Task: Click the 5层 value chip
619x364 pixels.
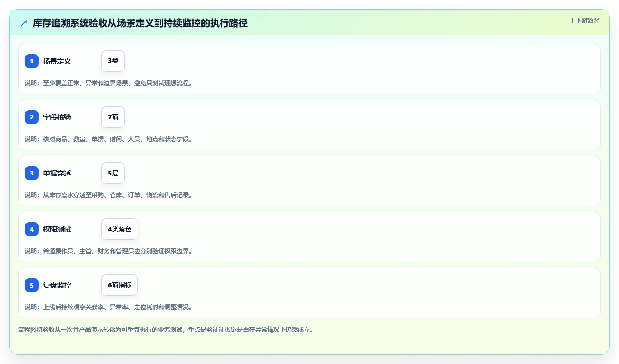Action: pos(113,173)
